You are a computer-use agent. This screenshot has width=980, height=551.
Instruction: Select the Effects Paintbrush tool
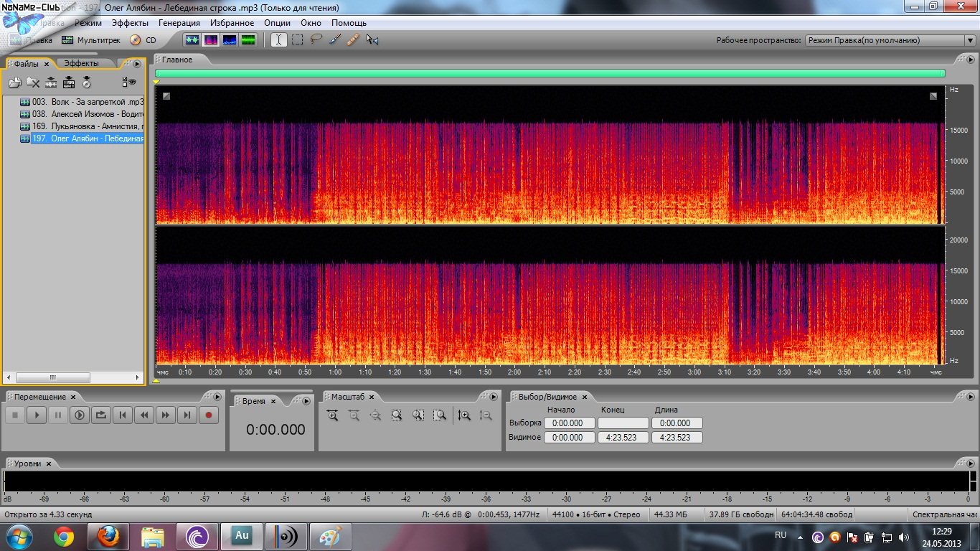[x=334, y=40]
